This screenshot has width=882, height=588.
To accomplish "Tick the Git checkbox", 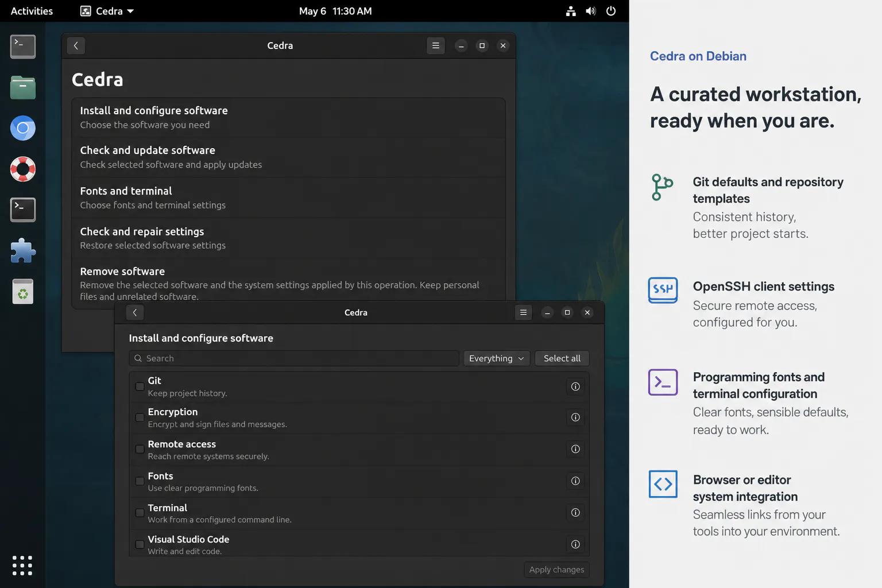I will 140,386.
